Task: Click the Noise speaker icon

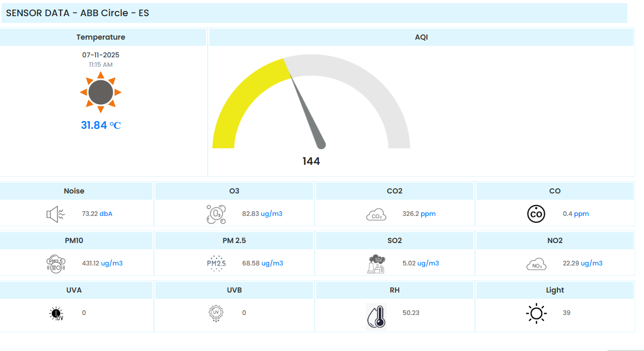Action: (55, 214)
